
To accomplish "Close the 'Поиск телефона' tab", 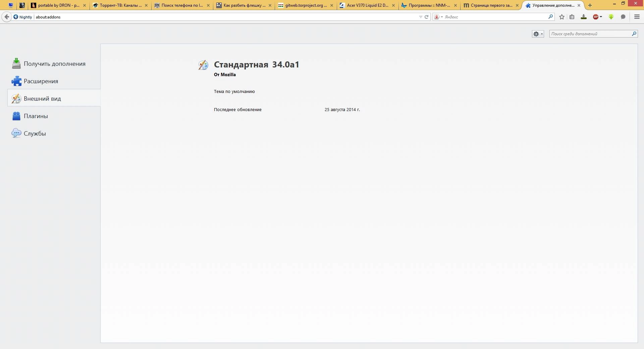I will click(x=208, y=5).
